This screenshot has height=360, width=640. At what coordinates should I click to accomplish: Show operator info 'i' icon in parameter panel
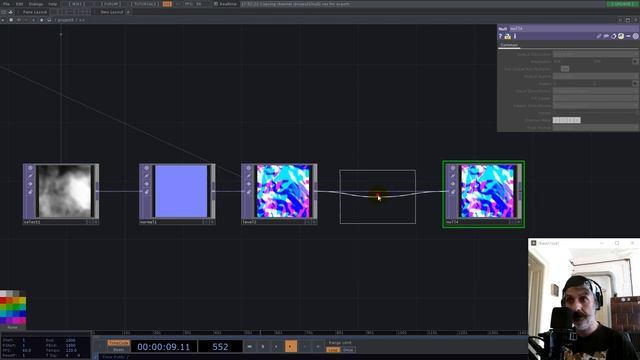tap(515, 36)
